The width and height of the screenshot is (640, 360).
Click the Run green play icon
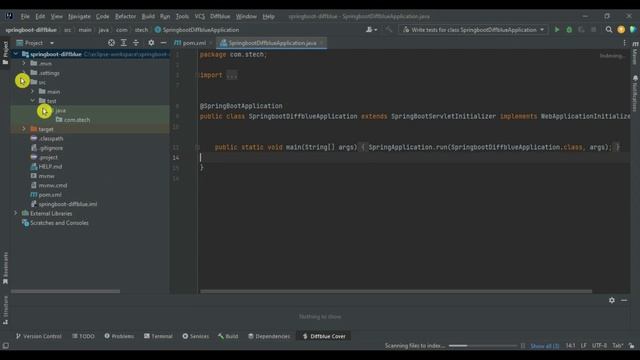pyautogui.click(x=557, y=30)
